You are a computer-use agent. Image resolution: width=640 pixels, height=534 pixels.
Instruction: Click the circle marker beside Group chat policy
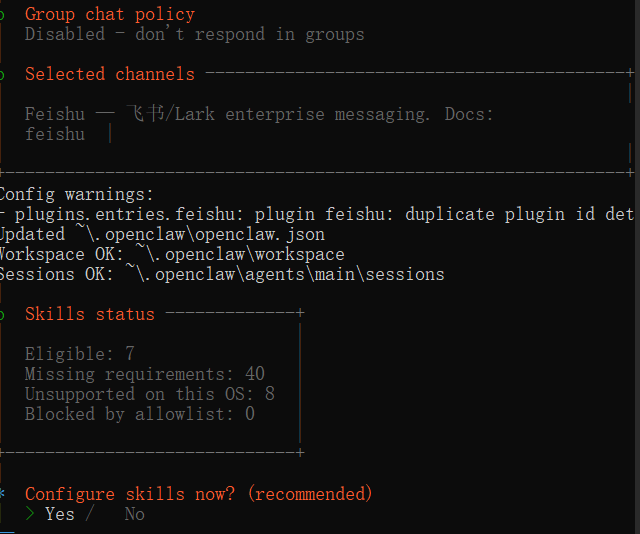pos(3,15)
